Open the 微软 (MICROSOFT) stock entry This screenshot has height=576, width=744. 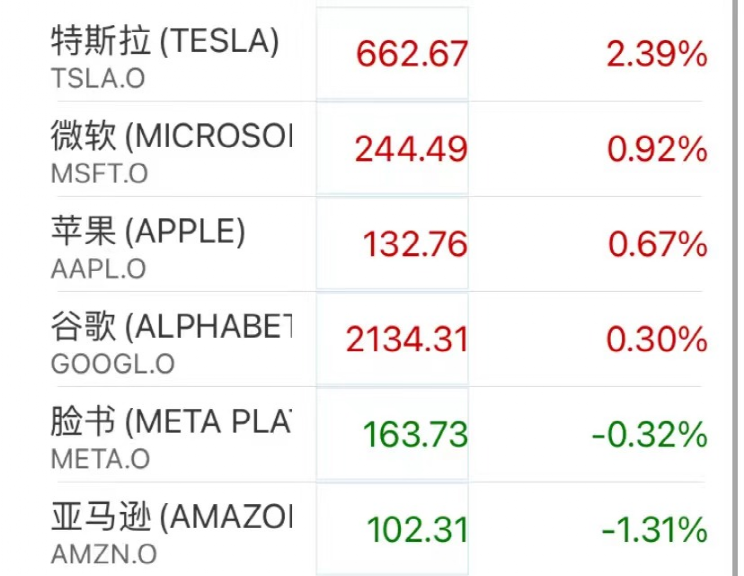click(171, 136)
